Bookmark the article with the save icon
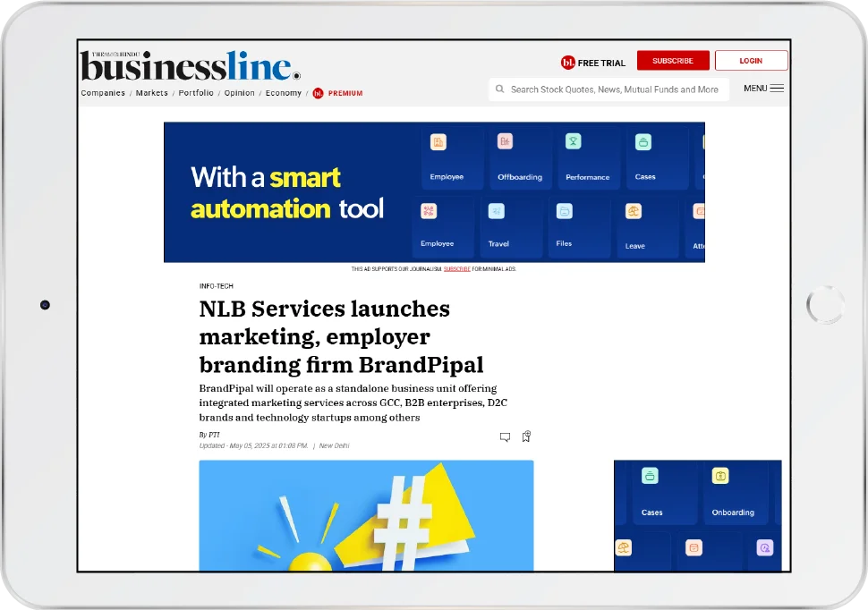Image resolution: width=868 pixels, height=610 pixels. tap(526, 436)
